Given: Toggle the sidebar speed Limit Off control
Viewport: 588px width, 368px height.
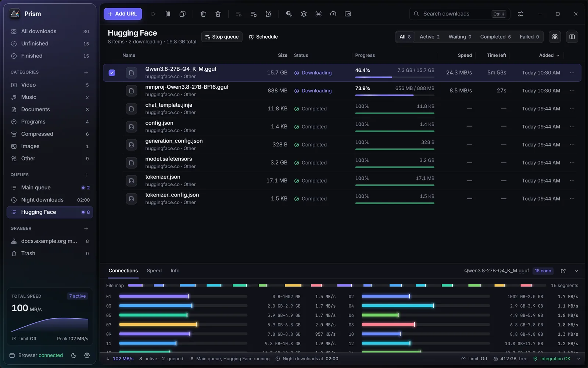Looking at the screenshot, I should (x=24, y=339).
